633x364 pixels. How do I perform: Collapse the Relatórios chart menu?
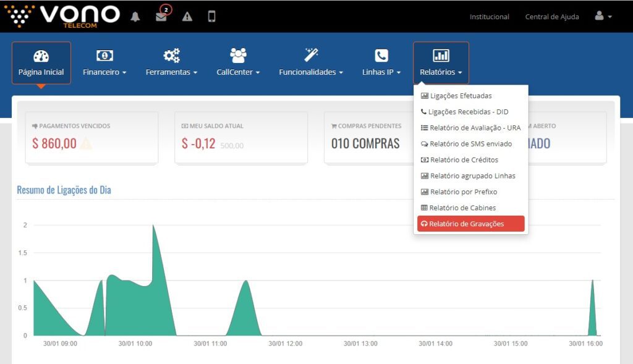pos(441,63)
